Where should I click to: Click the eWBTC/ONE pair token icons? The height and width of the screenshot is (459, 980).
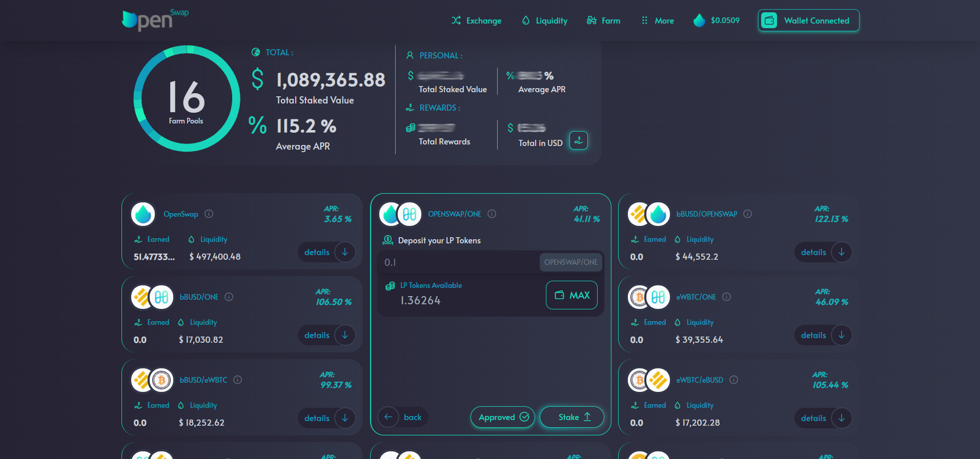click(x=649, y=297)
